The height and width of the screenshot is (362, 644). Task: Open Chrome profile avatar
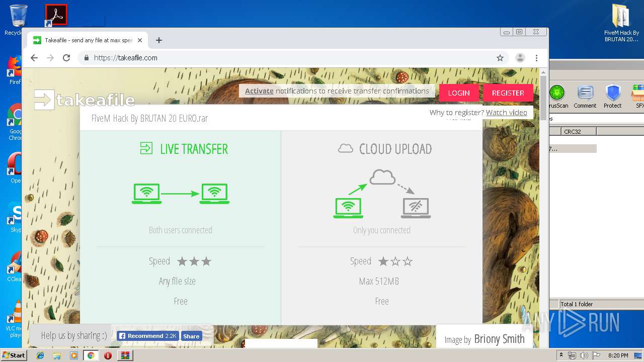coord(520,58)
